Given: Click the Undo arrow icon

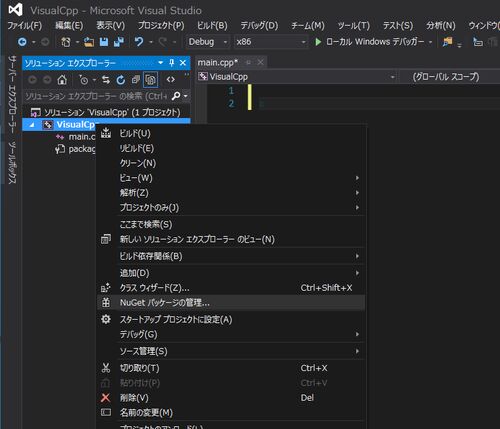Looking at the screenshot, I should 139,42.
